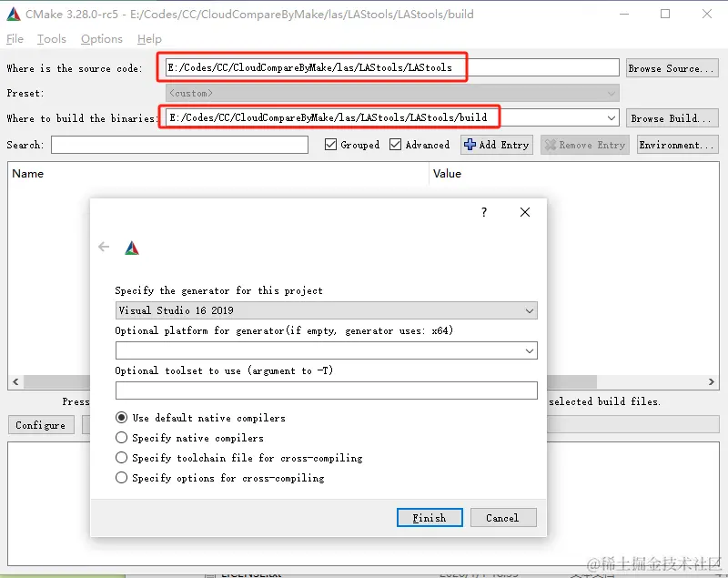728x578 pixels.
Task: Open the Visual Studio 16 2019 generator dropdown
Action: click(x=326, y=310)
